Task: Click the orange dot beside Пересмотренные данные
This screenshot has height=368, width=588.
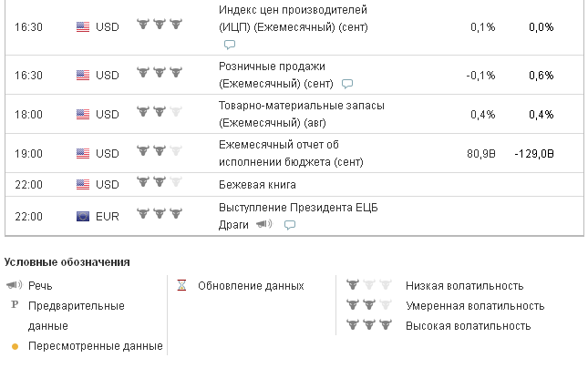Action: pos(15,346)
